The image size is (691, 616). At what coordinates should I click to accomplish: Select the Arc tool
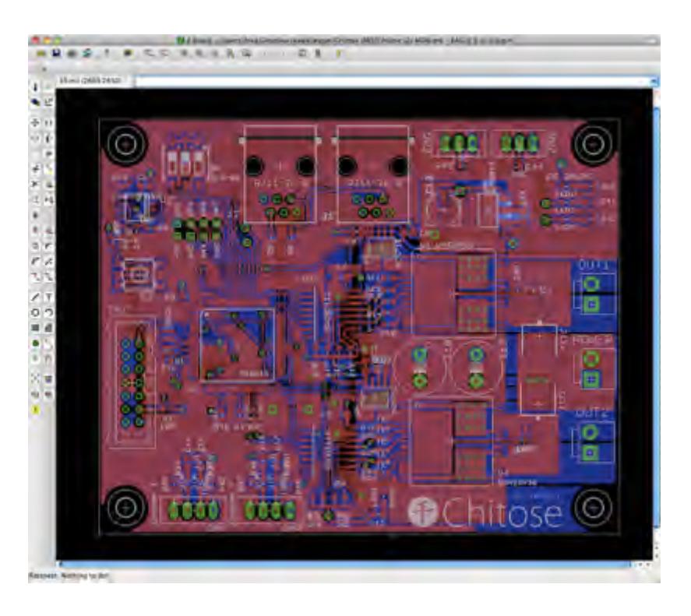(x=48, y=312)
